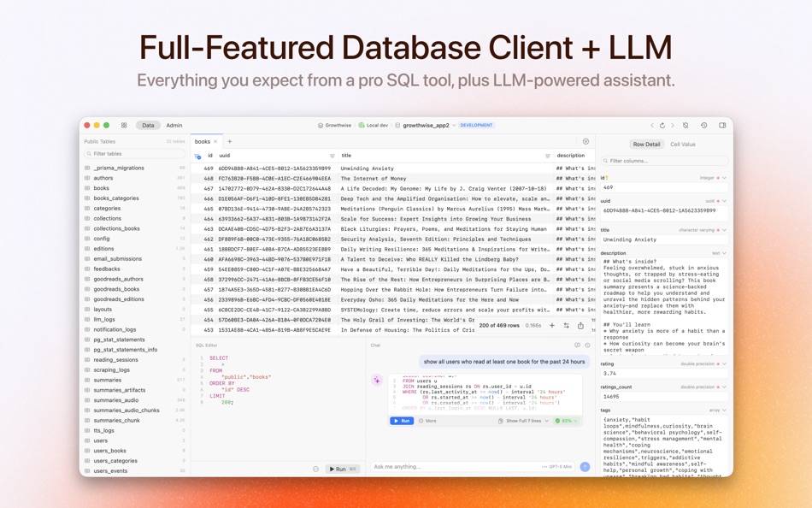
Task: Run the suggested query in the chat
Action: click(x=402, y=421)
